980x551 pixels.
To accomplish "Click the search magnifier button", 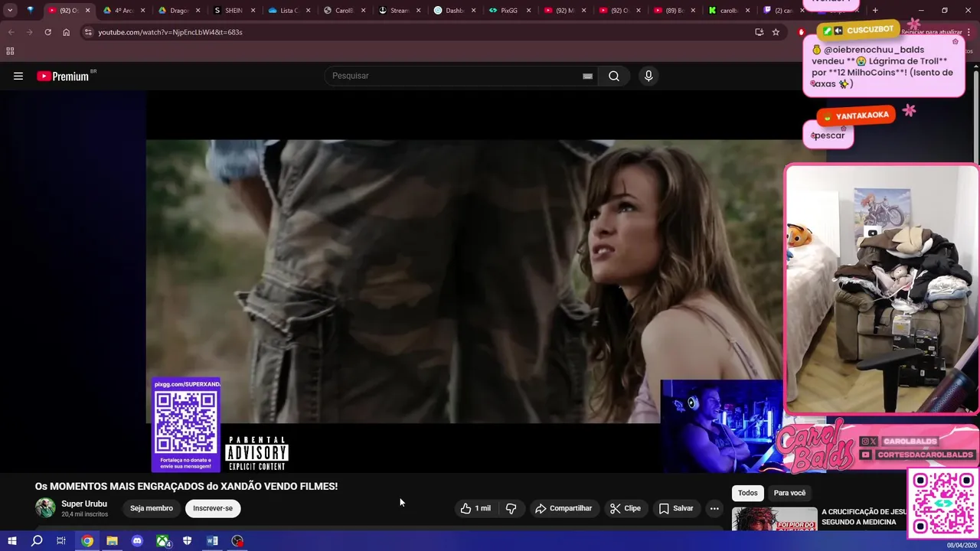I will tap(614, 76).
